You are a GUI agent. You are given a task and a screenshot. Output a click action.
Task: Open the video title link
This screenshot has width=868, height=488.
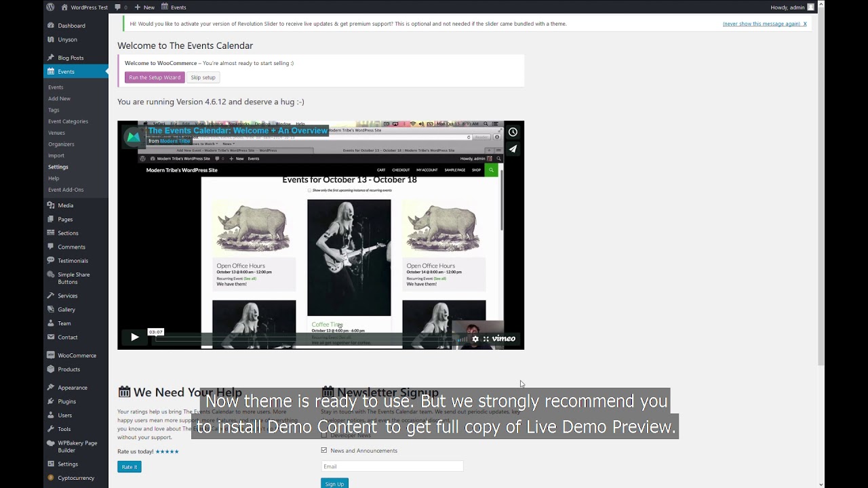coord(237,131)
